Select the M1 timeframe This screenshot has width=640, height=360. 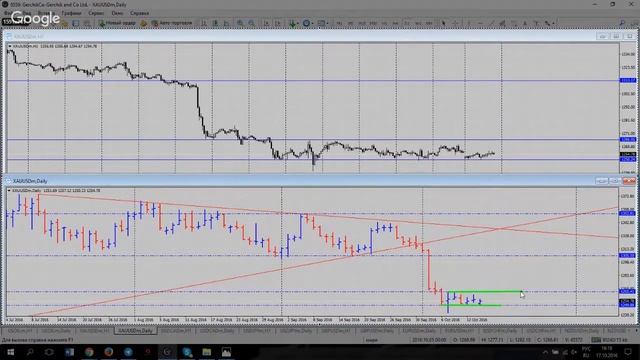(339, 23)
